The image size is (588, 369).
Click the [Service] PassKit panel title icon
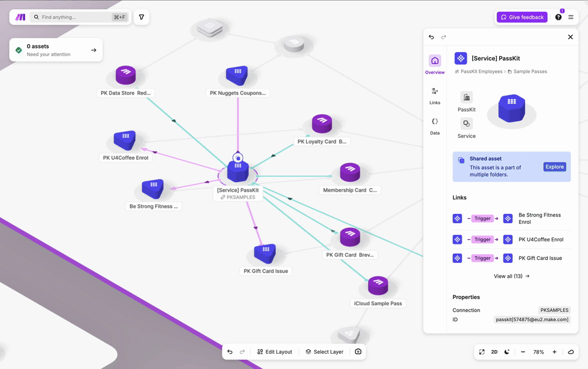461,58
